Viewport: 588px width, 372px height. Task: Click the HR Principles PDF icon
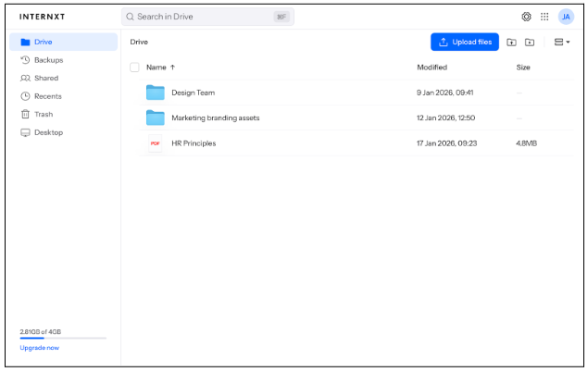[155, 143]
